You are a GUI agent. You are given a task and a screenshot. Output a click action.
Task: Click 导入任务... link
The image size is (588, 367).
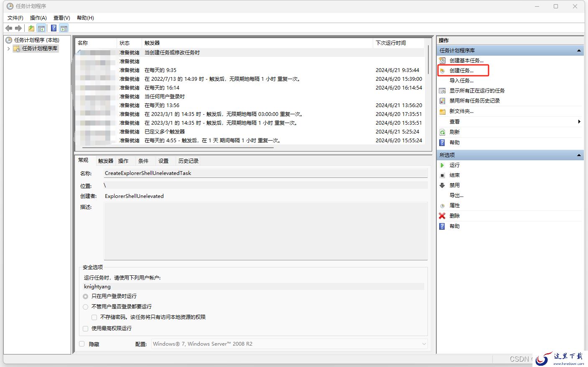(461, 81)
